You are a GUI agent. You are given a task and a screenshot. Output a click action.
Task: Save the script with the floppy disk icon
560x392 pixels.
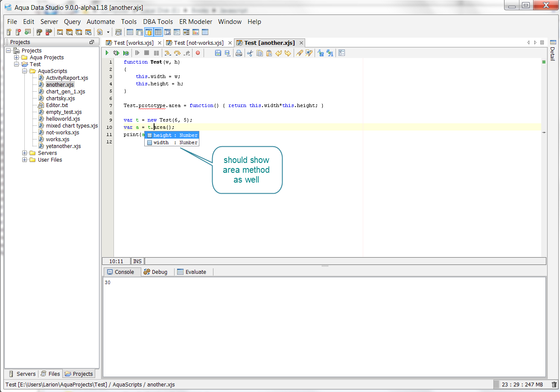(x=218, y=53)
